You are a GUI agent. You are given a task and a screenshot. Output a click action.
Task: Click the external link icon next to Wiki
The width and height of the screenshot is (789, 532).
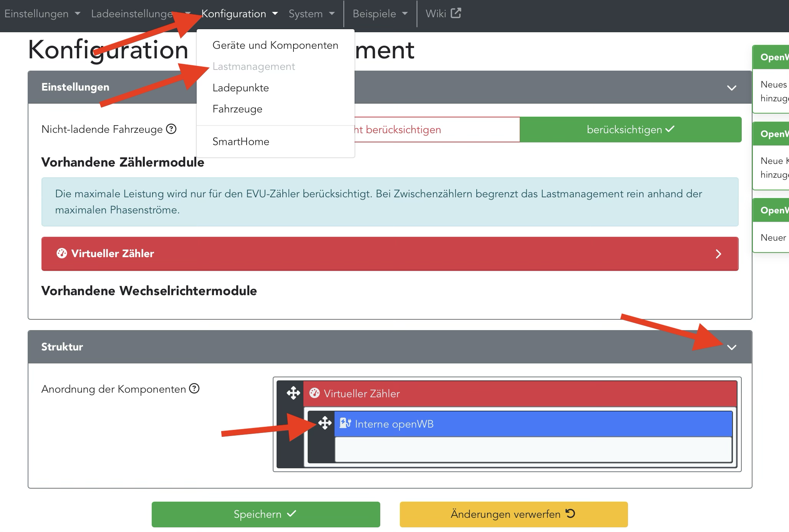456,13
